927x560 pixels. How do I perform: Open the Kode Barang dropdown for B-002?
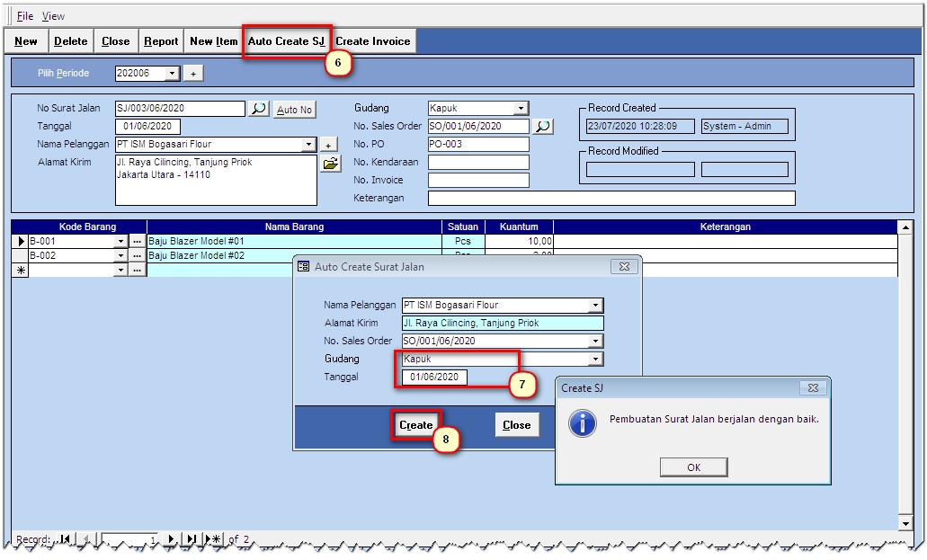click(x=120, y=256)
